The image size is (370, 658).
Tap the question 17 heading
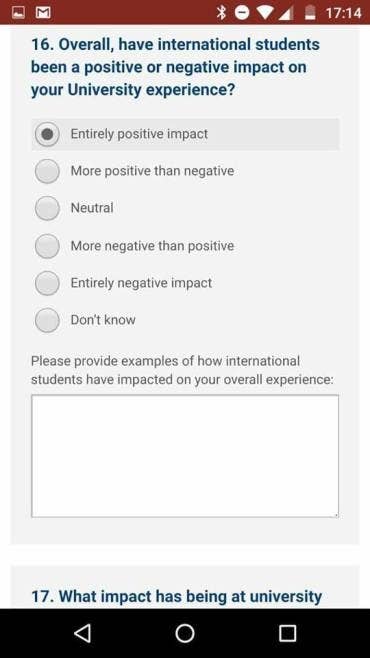(x=177, y=596)
